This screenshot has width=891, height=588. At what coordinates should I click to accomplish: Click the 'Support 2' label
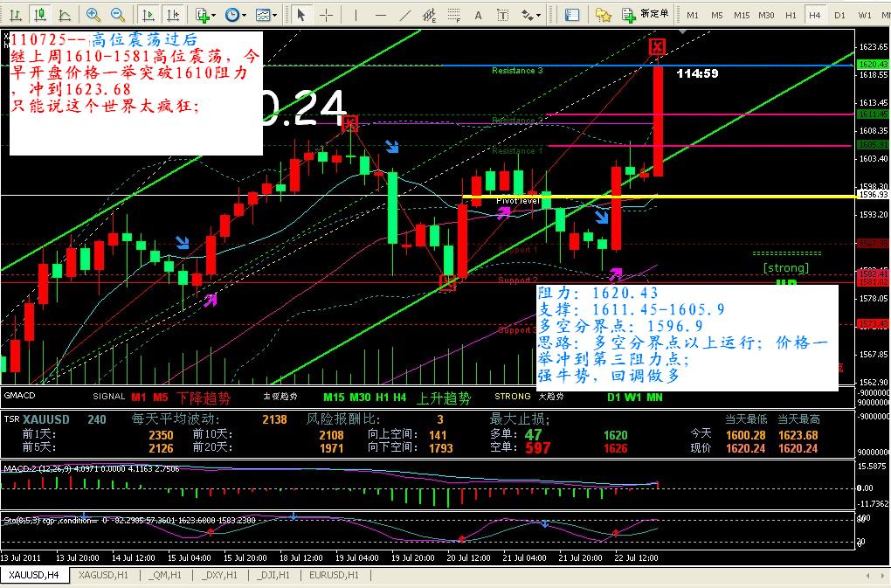pyautogui.click(x=518, y=280)
